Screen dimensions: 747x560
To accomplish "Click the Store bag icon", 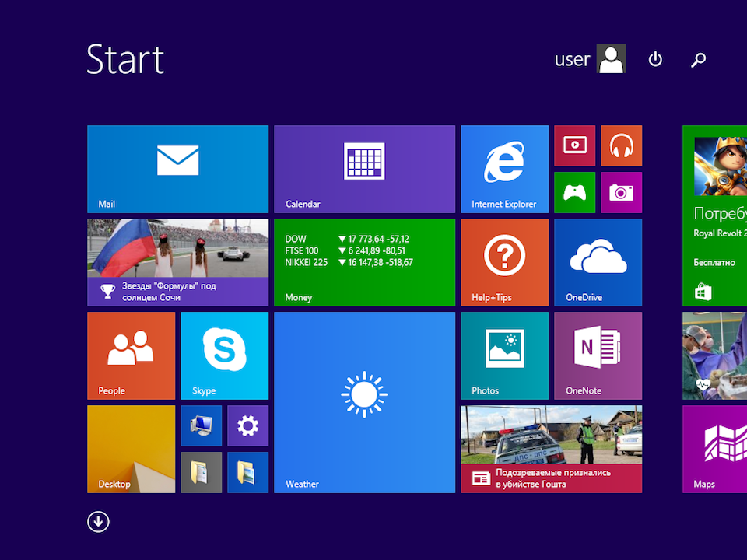I will [703, 292].
